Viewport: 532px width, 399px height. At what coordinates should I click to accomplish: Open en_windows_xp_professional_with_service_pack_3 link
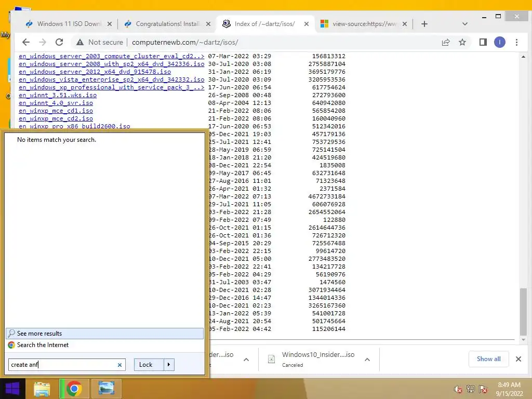tap(112, 87)
